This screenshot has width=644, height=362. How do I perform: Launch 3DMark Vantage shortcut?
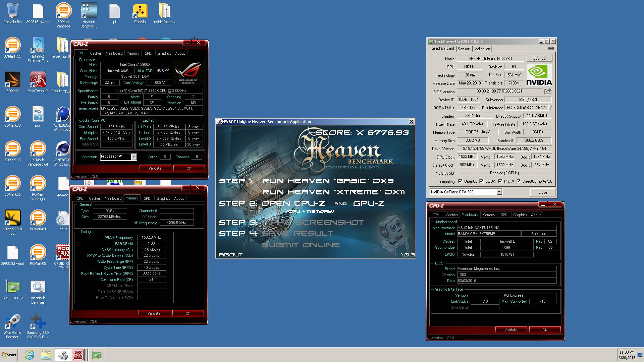(63, 15)
